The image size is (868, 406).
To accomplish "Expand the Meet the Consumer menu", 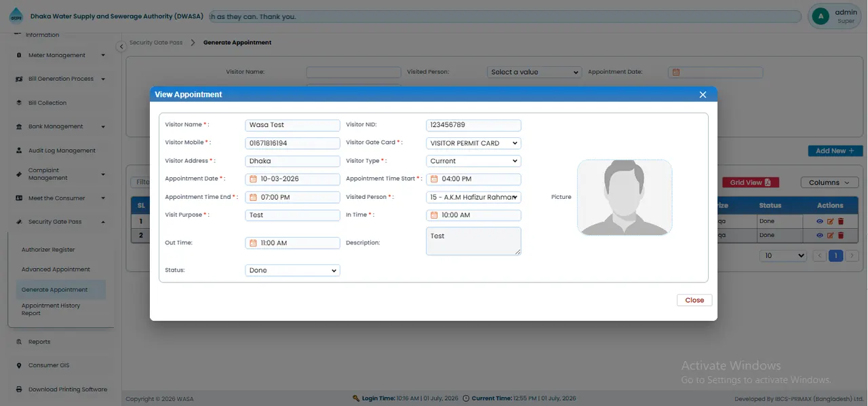I will [103, 198].
